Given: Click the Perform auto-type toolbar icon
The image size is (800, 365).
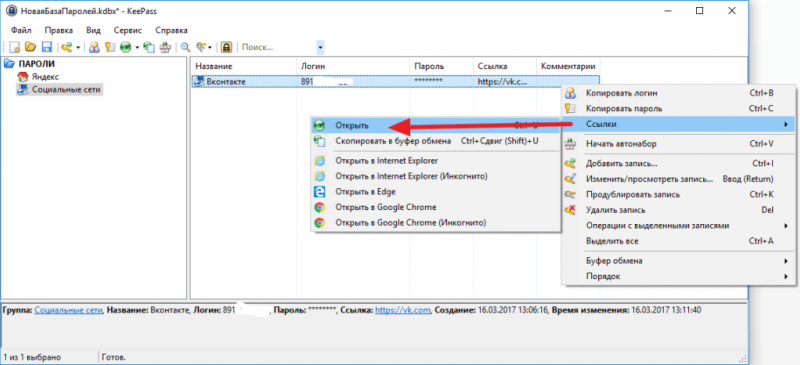Looking at the screenshot, I should 164,47.
